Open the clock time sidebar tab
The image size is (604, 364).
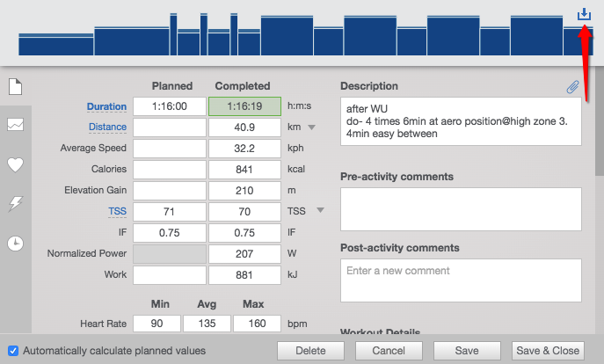16,244
